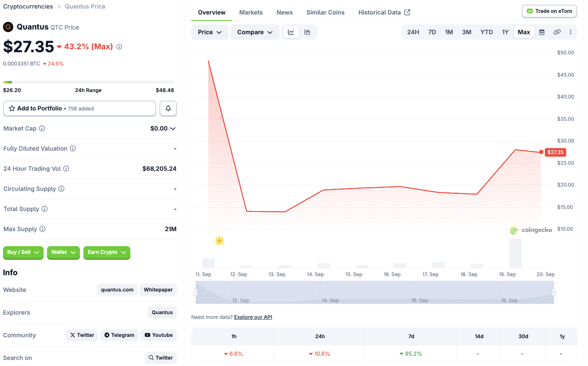Open the Compare dropdown
Screen dimensions: 588x366
pyautogui.click(x=255, y=32)
